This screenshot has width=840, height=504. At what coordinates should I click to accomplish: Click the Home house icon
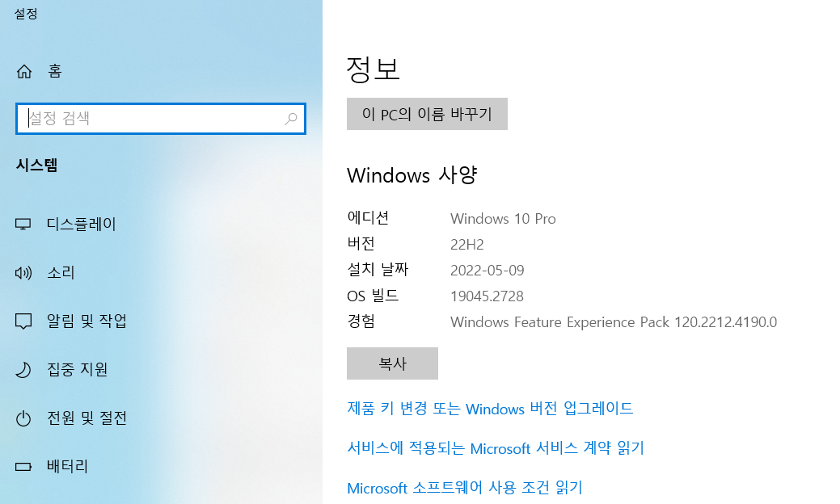point(24,71)
